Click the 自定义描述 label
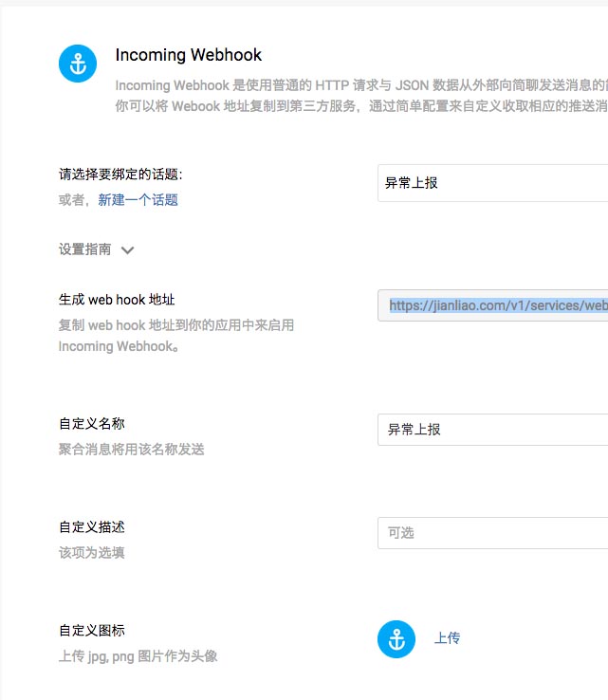 coord(91,527)
